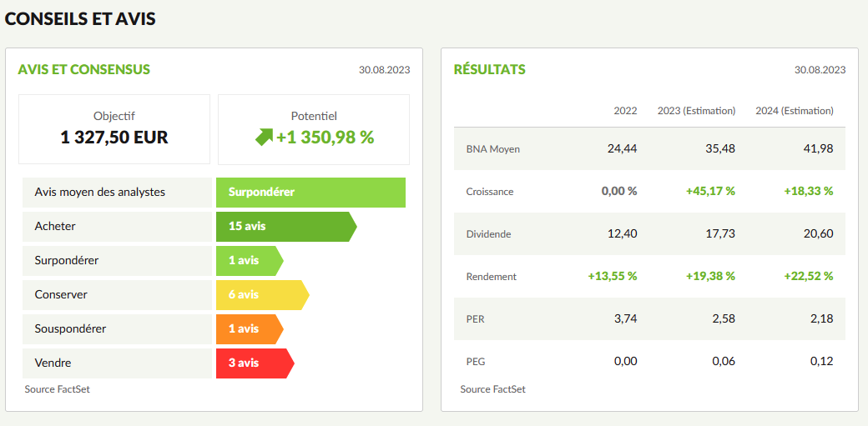Image resolution: width=868 pixels, height=426 pixels.
Task: Select the orange "1 avis" Souspondérer bar
Action: pyautogui.click(x=248, y=328)
